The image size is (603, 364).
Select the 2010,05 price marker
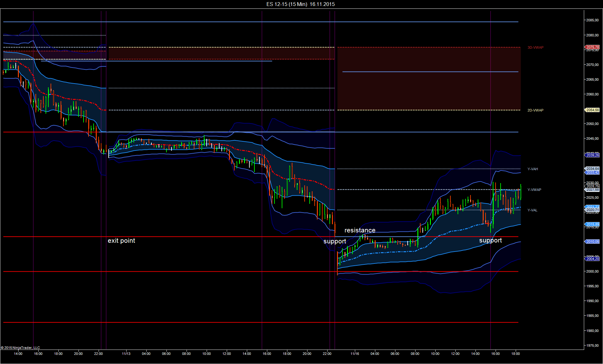pos(592,242)
